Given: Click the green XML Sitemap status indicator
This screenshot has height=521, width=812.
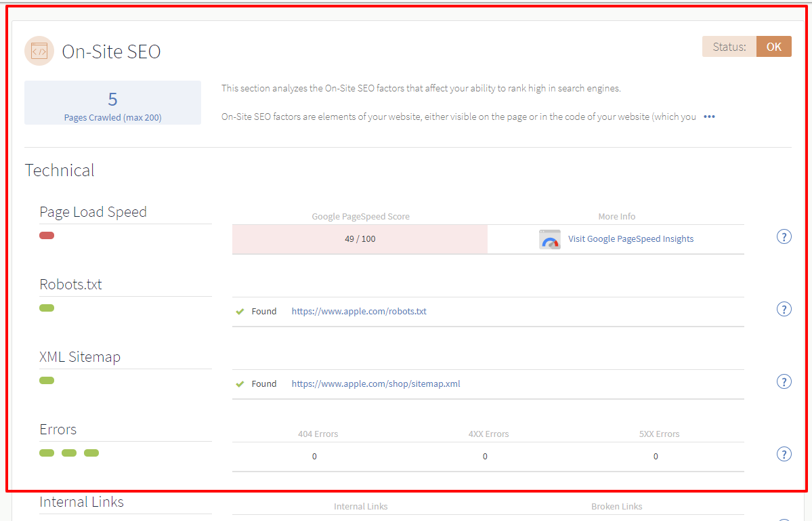Looking at the screenshot, I should (x=47, y=381).
